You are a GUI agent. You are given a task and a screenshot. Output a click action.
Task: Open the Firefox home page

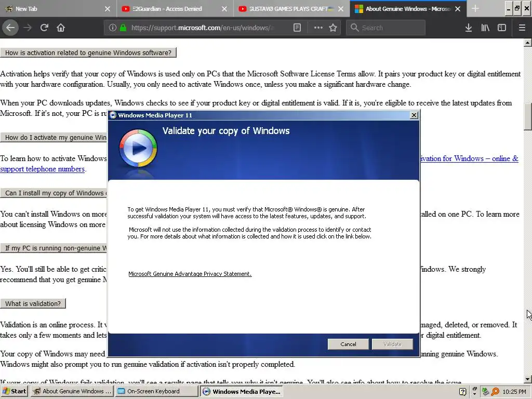pos(61,28)
